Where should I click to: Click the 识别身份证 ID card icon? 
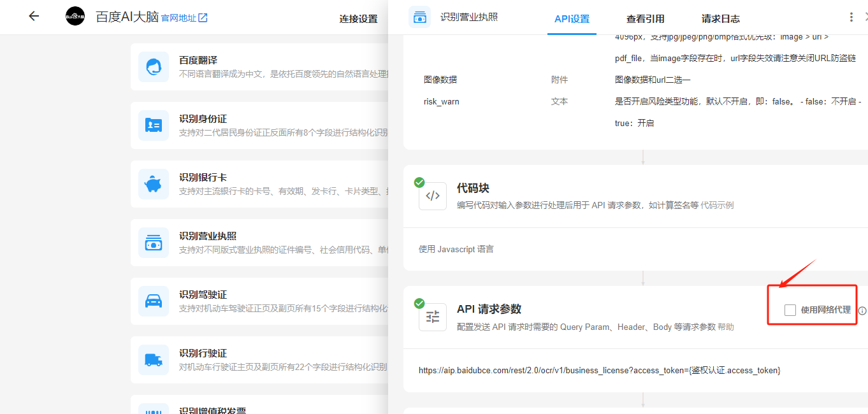tap(154, 125)
